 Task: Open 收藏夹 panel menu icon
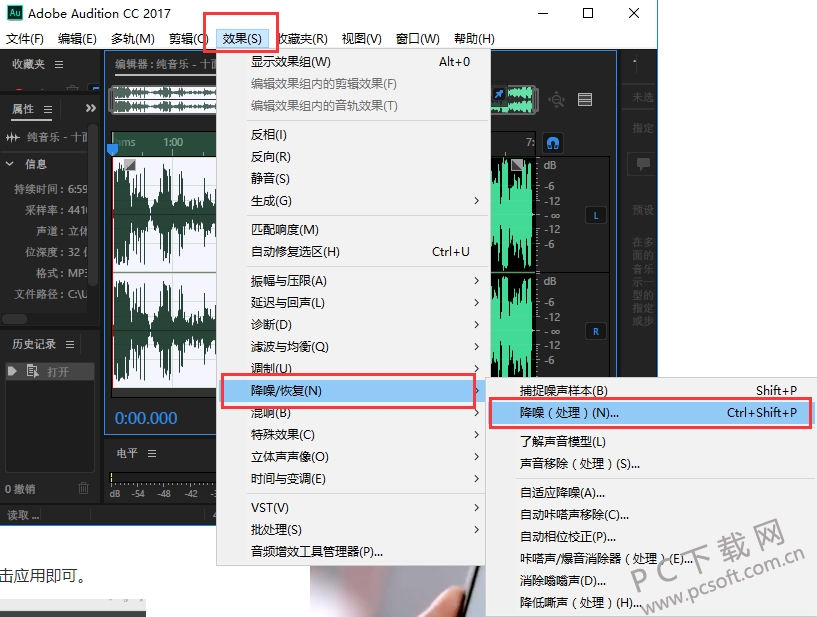pyautogui.click(x=59, y=65)
